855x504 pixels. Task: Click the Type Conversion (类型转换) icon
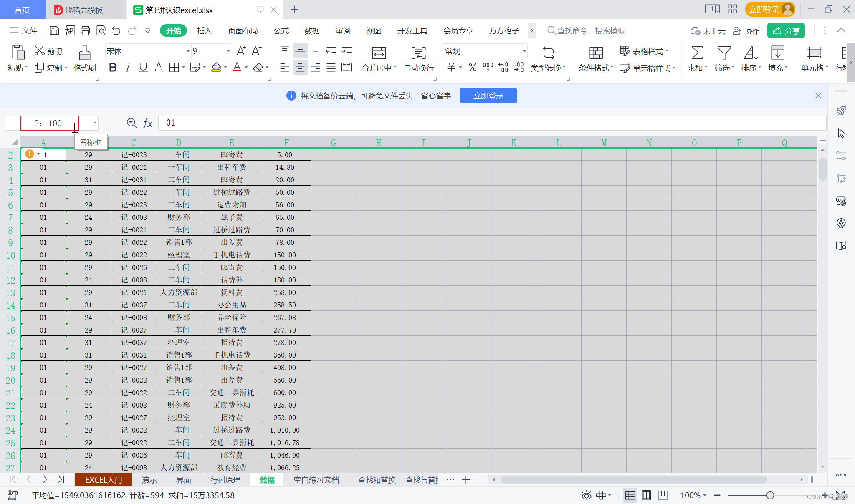click(548, 53)
